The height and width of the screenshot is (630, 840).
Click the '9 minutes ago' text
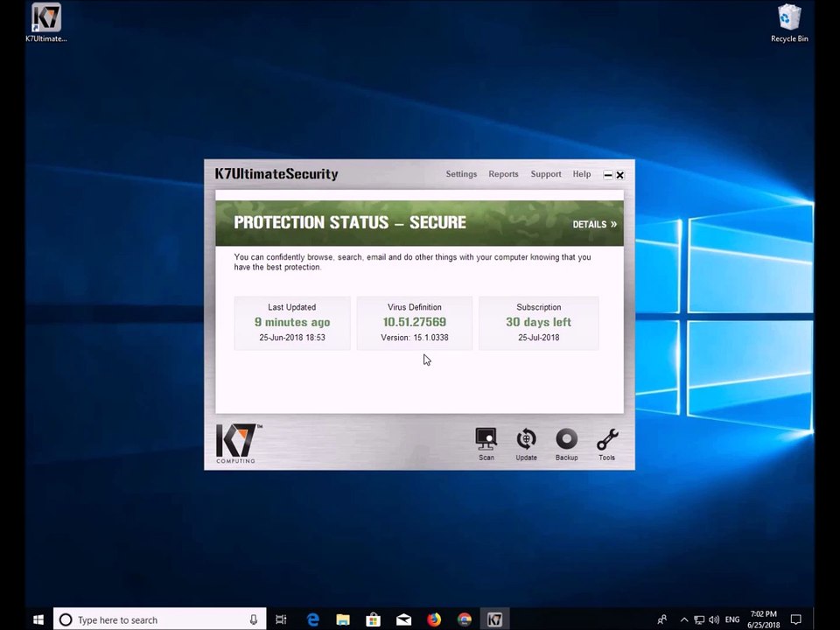point(292,322)
